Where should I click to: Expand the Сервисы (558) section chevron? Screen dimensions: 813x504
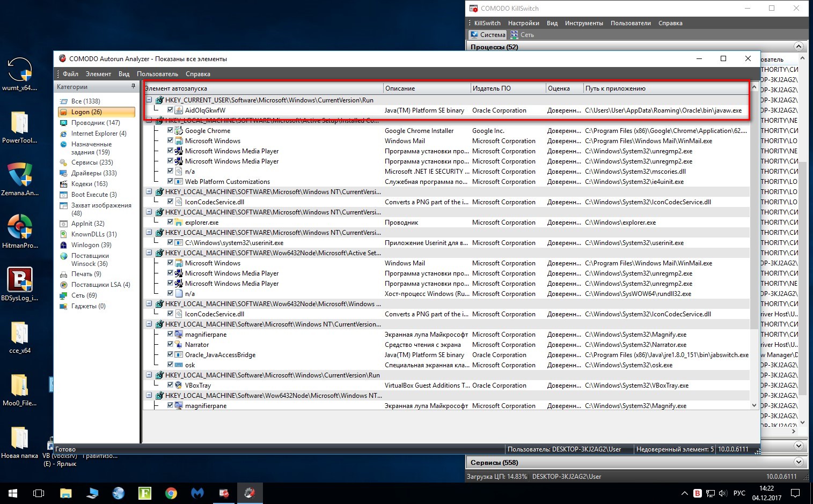[x=799, y=462]
